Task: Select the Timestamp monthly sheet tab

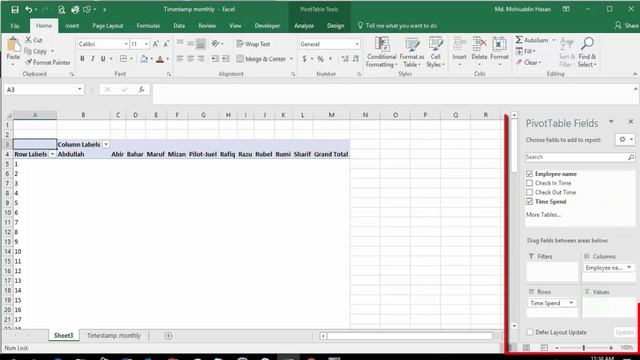Action: tap(113, 336)
